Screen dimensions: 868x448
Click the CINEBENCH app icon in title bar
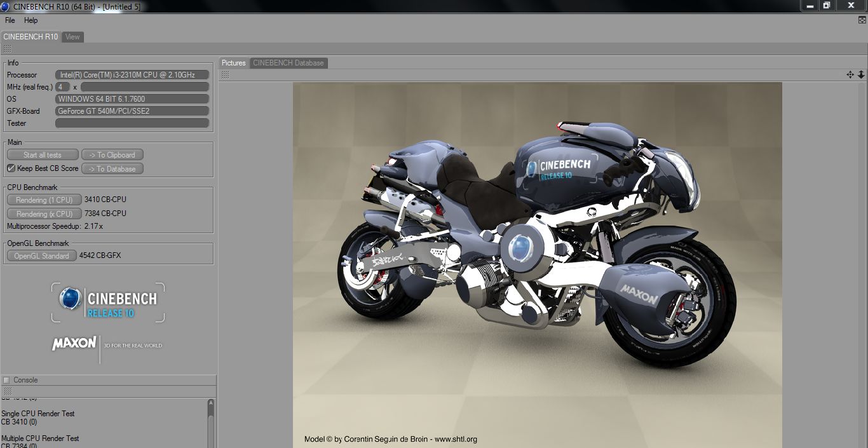[x=5, y=7]
